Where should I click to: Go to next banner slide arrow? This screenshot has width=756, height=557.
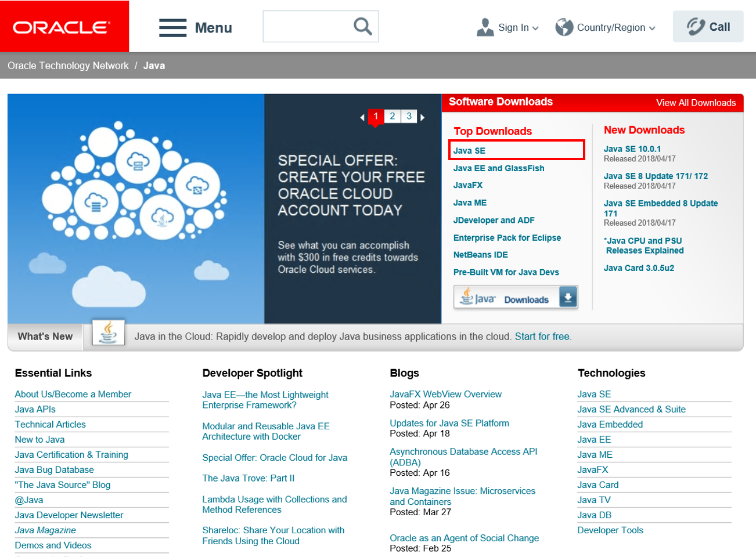coord(422,117)
